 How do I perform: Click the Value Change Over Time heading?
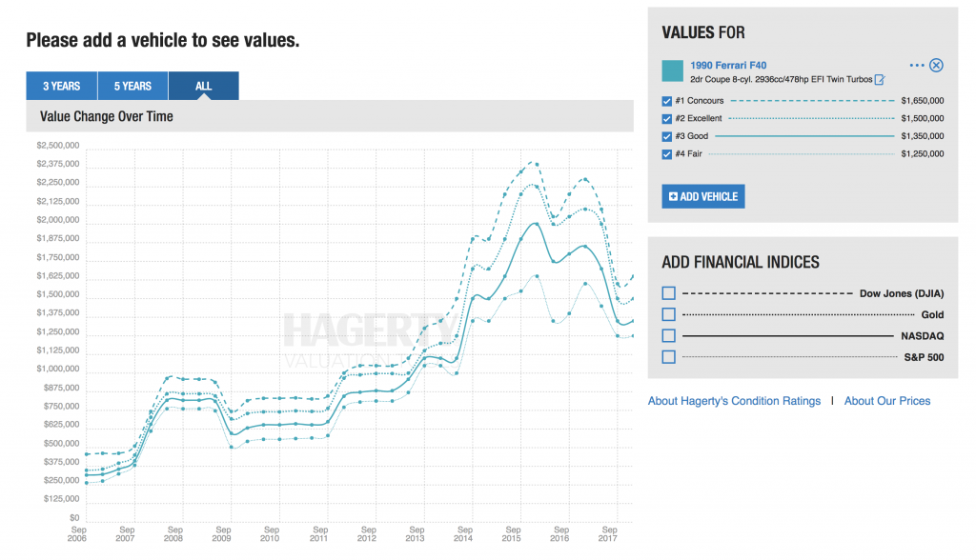(x=107, y=116)
